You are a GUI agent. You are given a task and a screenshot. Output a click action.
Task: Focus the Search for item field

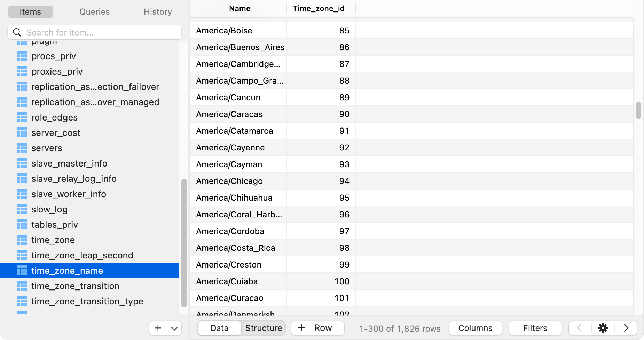(x=94, y=32)
